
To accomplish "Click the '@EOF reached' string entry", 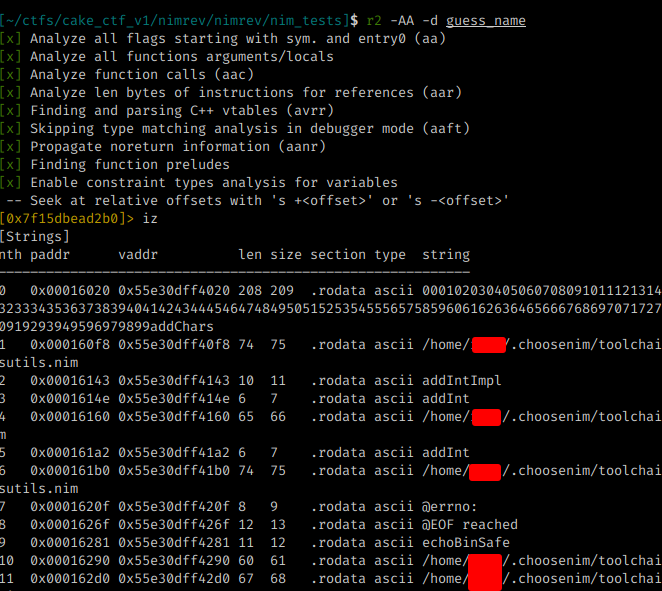I will tap(470, 525).
